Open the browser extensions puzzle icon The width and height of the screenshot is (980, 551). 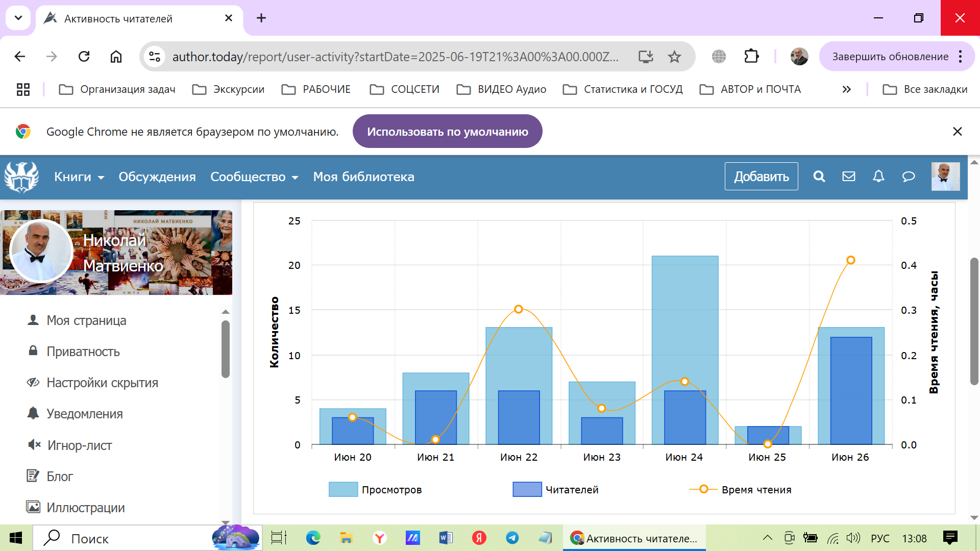click(x=751, y=56)
